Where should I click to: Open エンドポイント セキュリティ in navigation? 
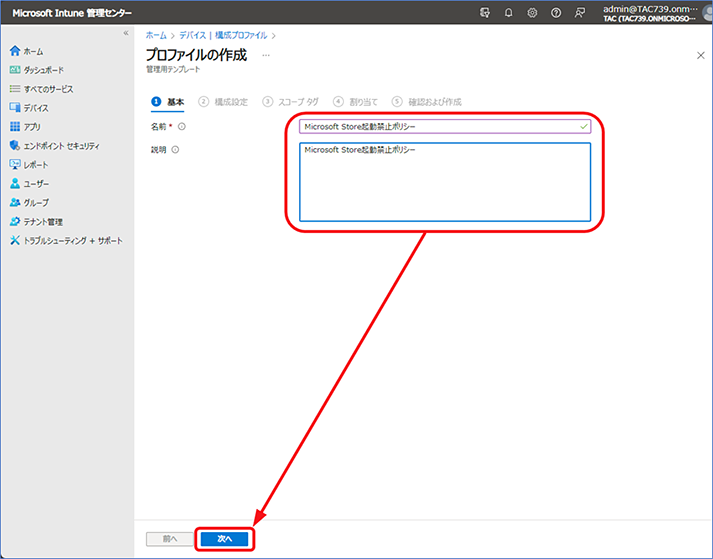61,146
